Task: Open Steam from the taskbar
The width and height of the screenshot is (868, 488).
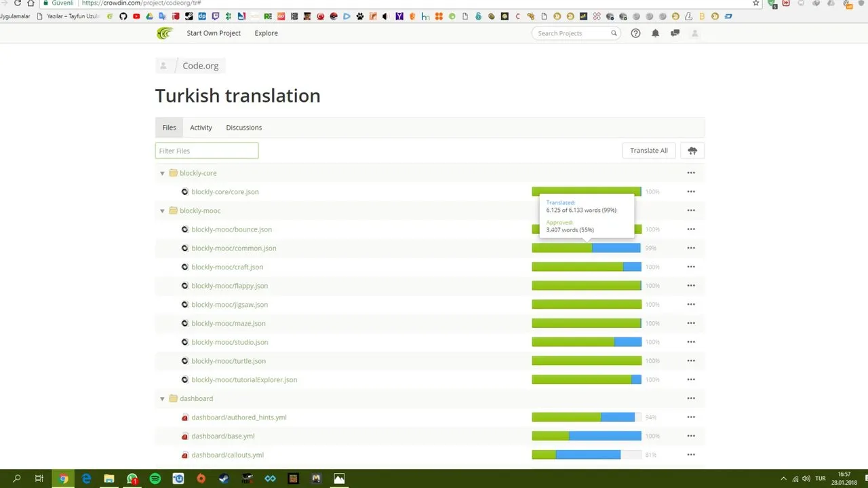Action: 224,478
